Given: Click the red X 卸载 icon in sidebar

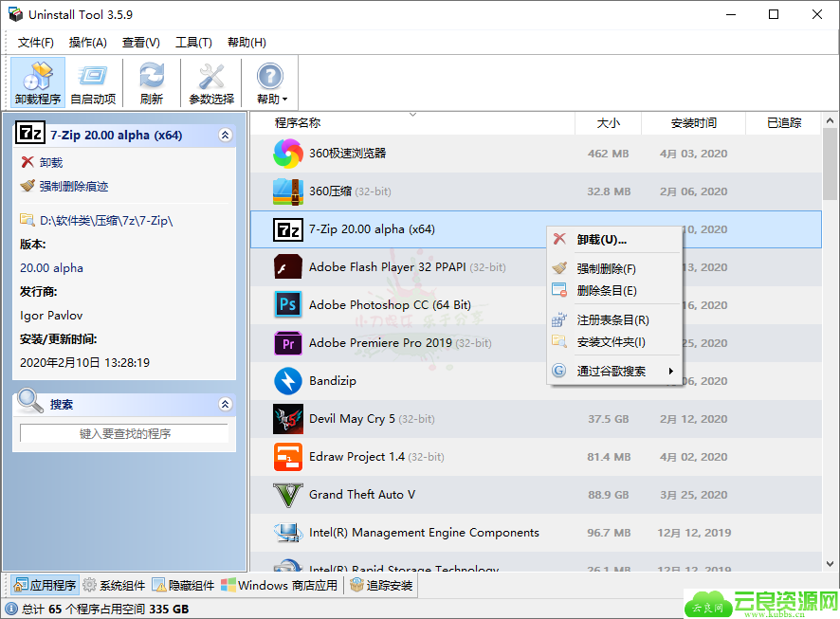Looking at the screenshot, I should point(27,162).
